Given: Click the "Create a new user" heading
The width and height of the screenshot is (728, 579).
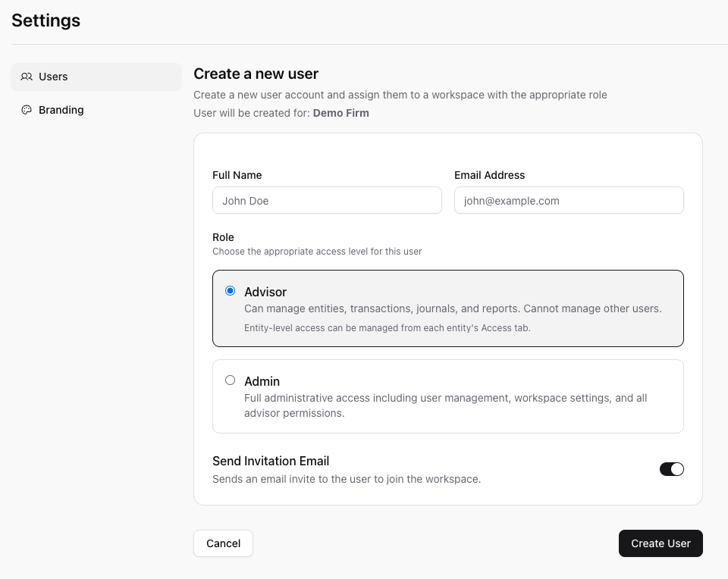Looking at the screenshot, I should click(x=256, y=74).
